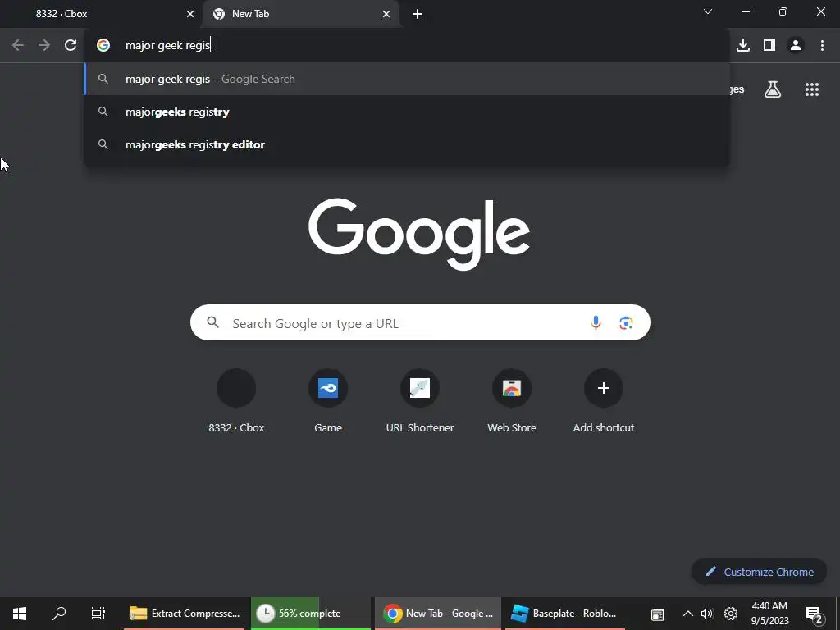The height and width of the screenshot is (630, 840).
Task: Open the URL Shortener shortcut tile
Action: pos(419,400)
